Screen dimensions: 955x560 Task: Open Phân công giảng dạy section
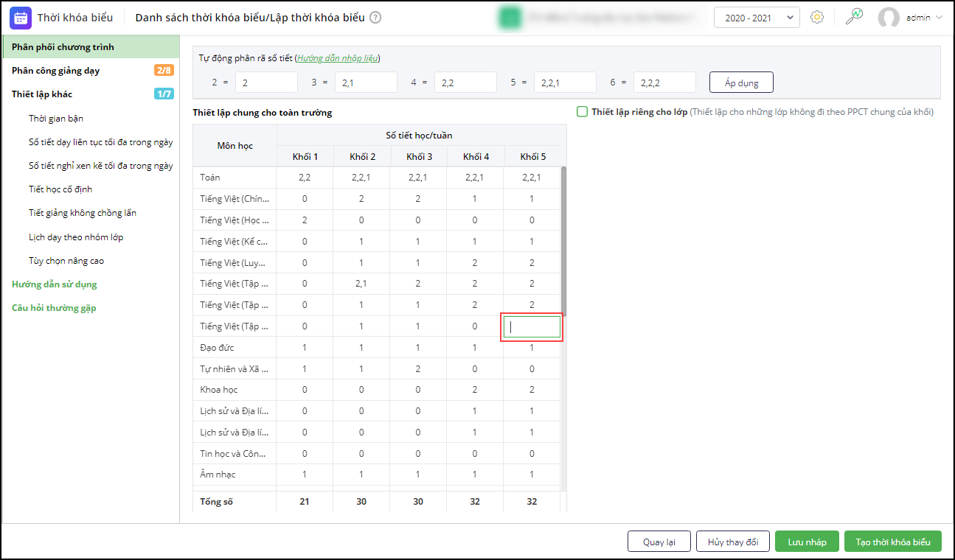click(x=56, y=71)
